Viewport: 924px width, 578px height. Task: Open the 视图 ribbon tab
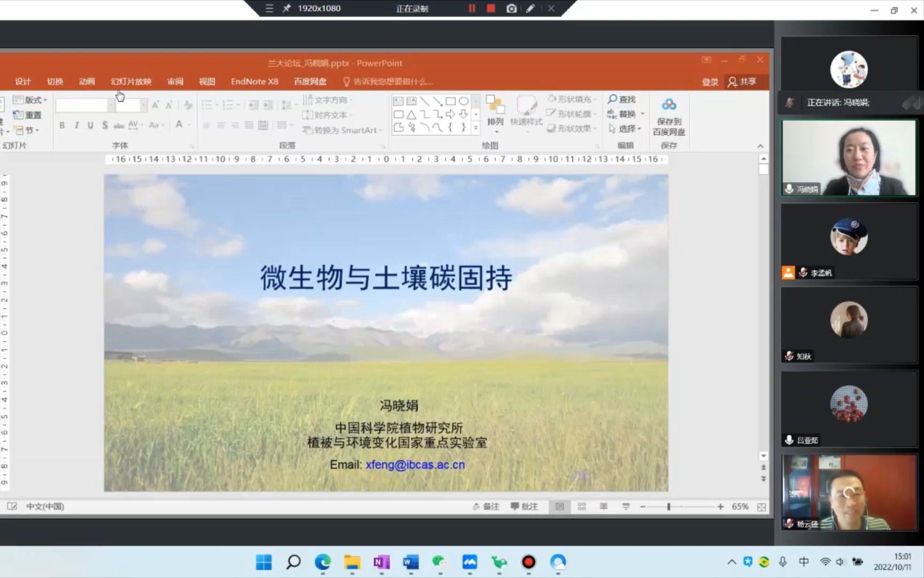pos(207,81)
